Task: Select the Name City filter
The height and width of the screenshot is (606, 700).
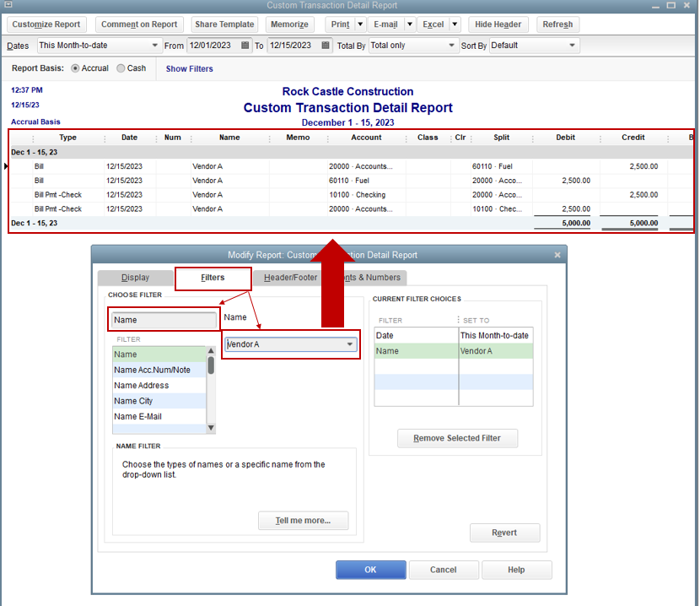Action: click(x=159, y=401)
